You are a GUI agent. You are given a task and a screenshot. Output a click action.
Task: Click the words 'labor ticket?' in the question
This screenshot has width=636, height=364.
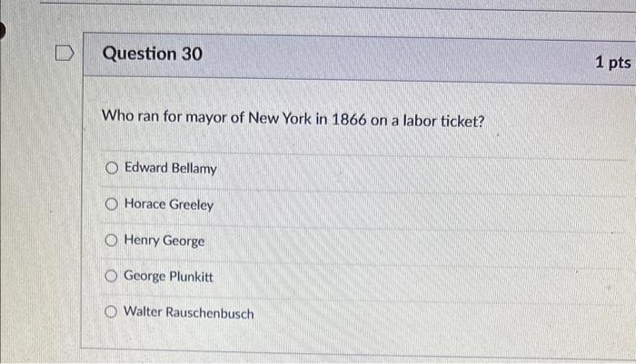coord(443,122)
